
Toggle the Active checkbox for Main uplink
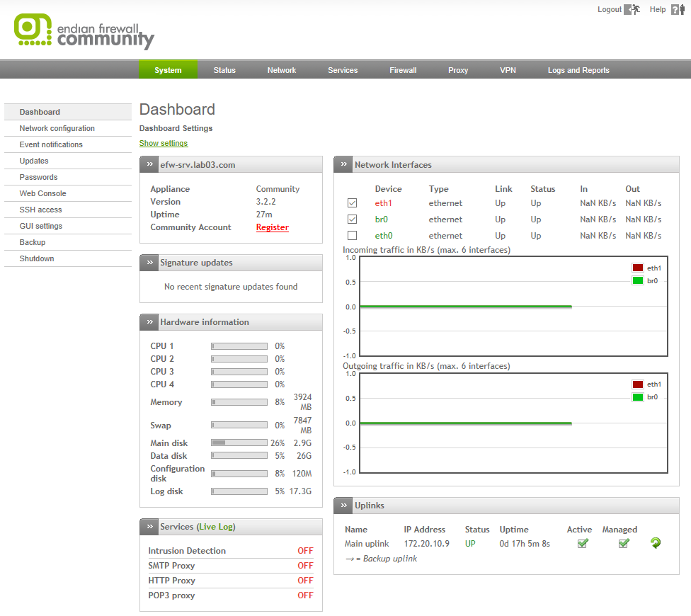pos(583,544)
